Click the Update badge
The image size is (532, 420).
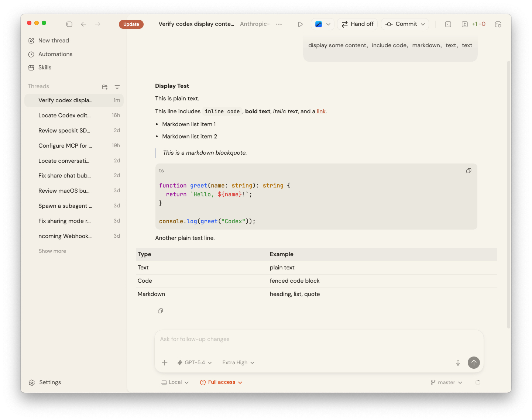tap(131, 24)
